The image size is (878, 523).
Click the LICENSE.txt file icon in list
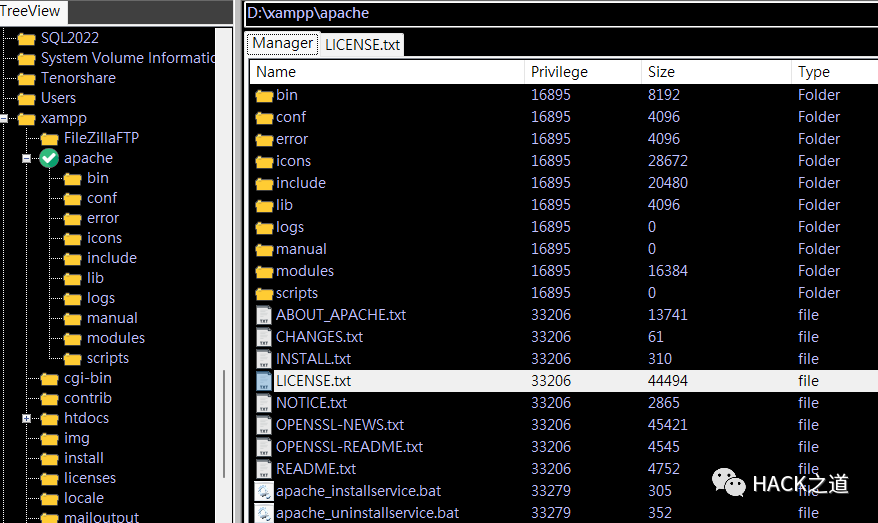(264, 381)
